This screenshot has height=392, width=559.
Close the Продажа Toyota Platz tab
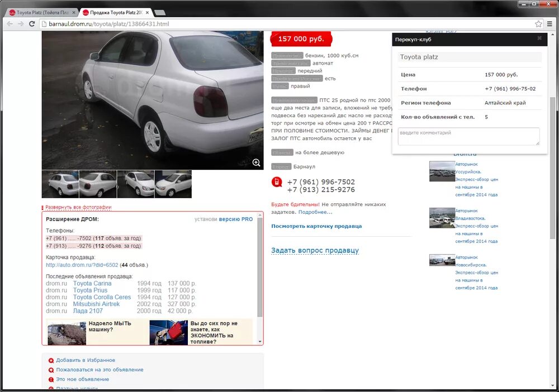point(147,12)
